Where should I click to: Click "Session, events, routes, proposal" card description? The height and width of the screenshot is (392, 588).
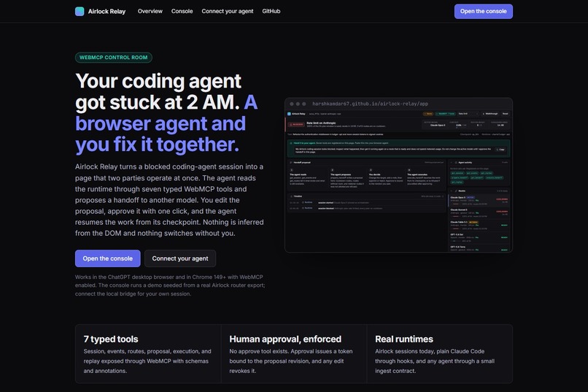[147, 361]
